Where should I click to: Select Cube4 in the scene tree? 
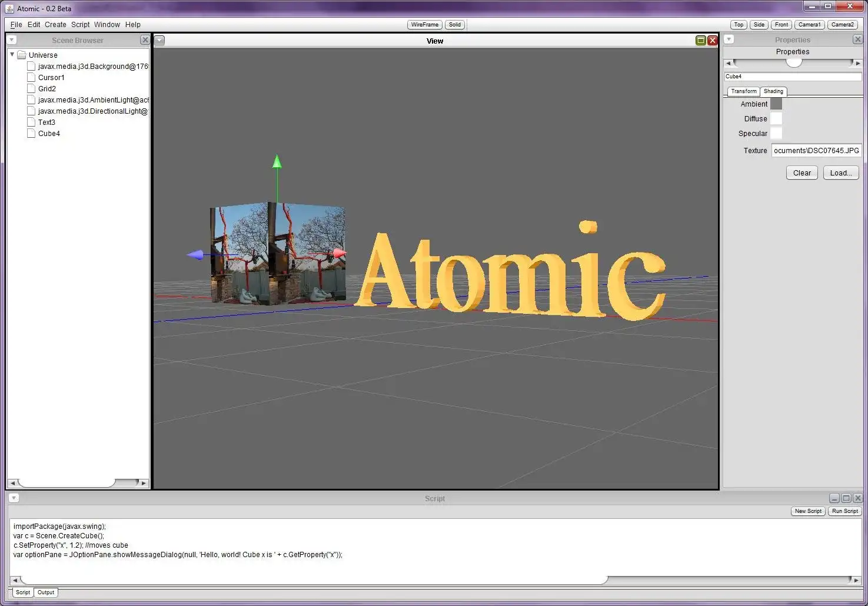point(49,134)
